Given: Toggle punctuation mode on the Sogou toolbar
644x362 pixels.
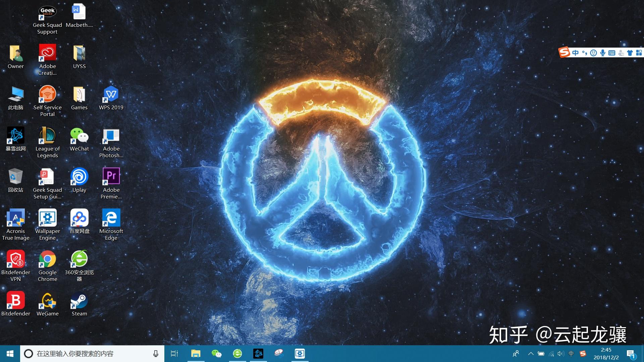Looking at the screenshot, I should 584,53.
